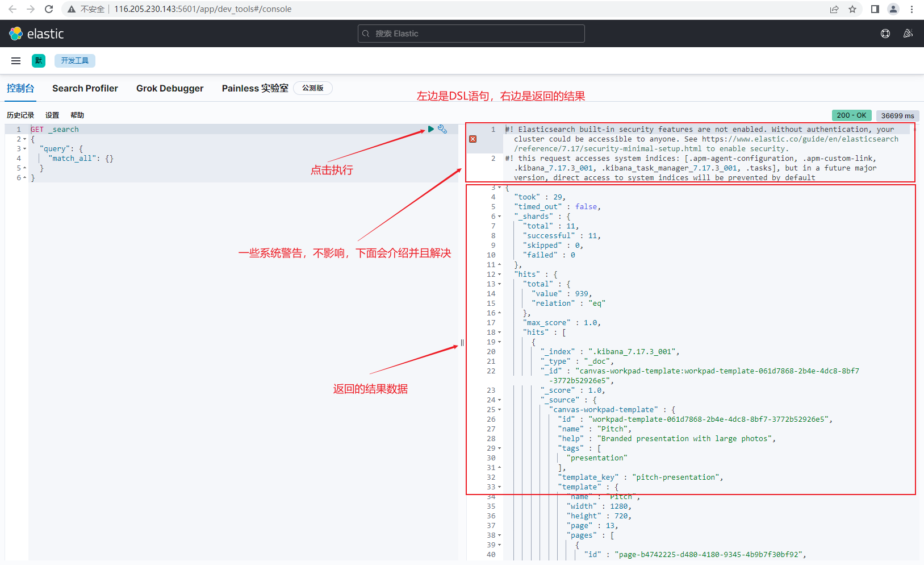Collapse response line 18 hits array fold arrow
The image size is (924, 565).
tap(500, 333)
